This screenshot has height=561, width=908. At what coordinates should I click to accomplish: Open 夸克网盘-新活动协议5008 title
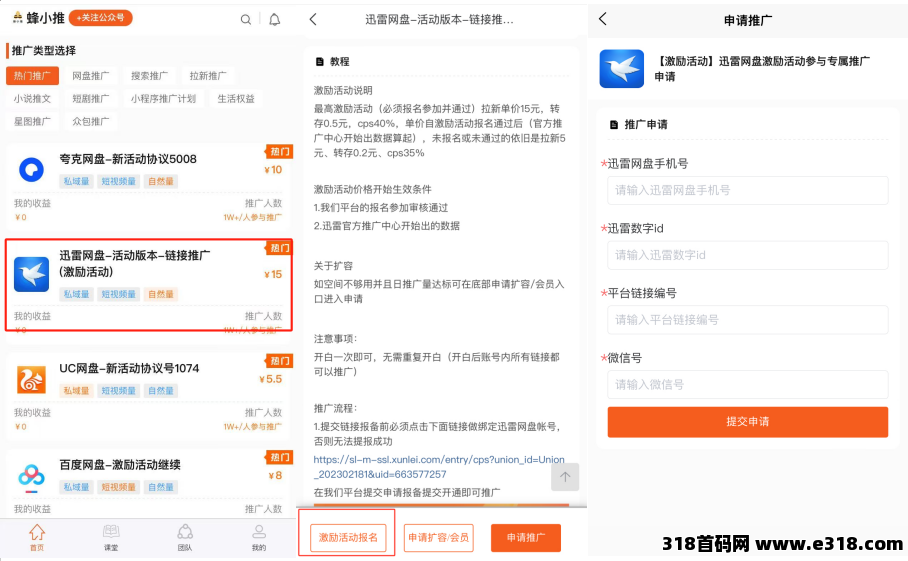(x=128, y=159)
